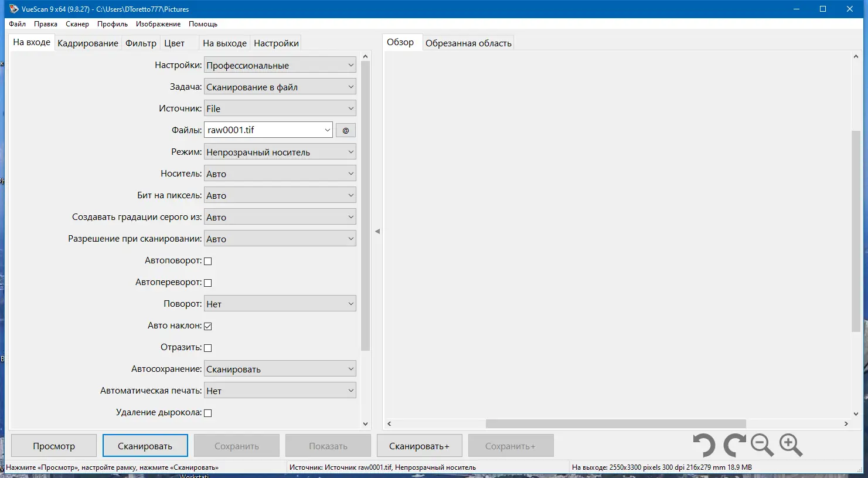The width and height of the screenshot is (868, 478).
Task: Switch to the Кадрирование tab
Action: [x=88, y=43]
